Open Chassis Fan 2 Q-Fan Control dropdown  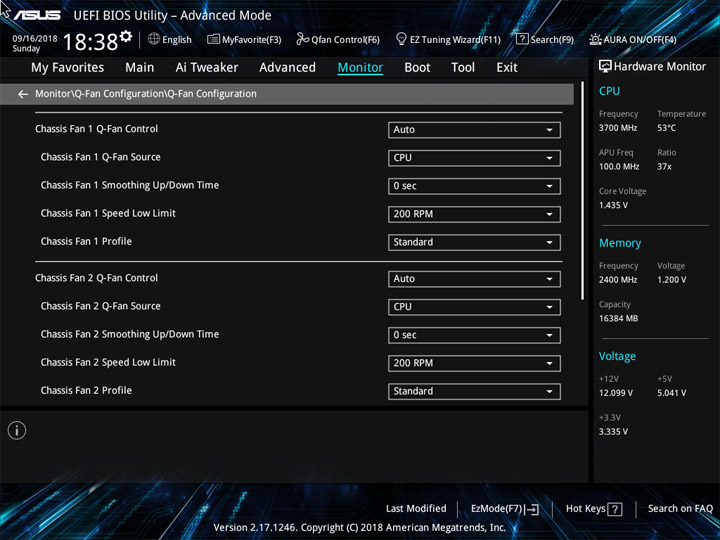tap(474, 279)
